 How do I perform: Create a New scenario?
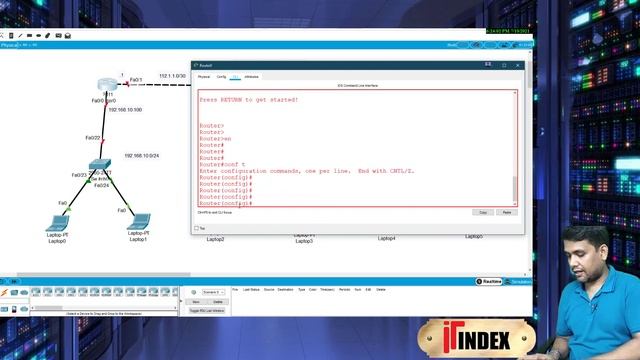click(196, 302)
